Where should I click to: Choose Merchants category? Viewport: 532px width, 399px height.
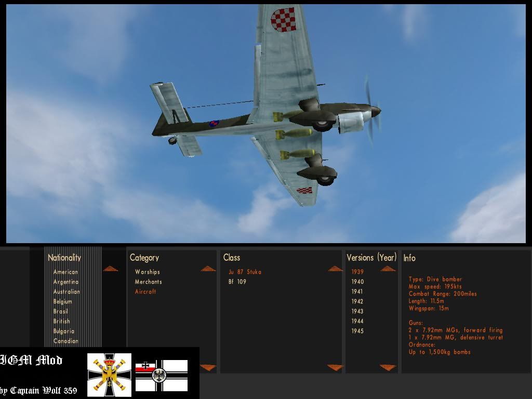(148, 282)
